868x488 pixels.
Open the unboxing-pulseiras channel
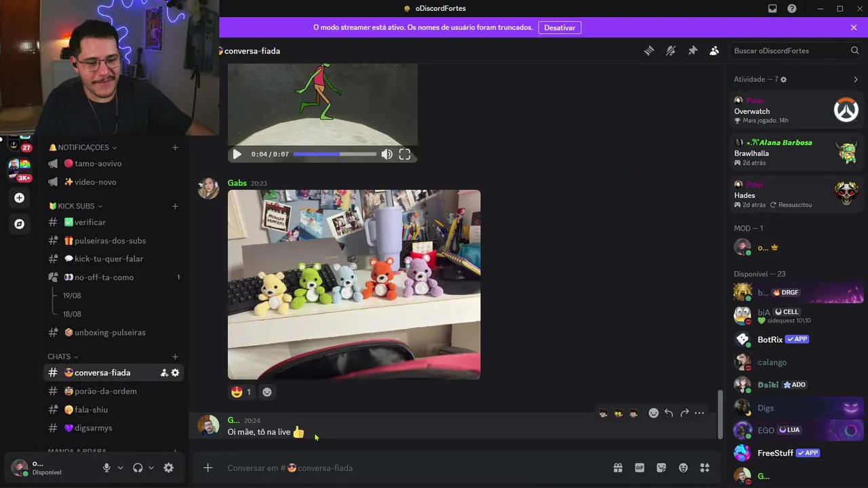114,332
